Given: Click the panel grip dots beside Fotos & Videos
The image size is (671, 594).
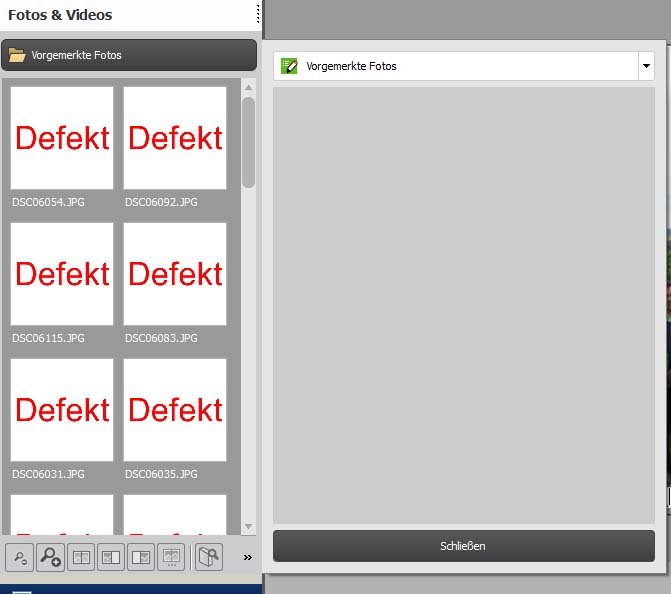Looking at the screenshot, I should [x=258, y=14].
